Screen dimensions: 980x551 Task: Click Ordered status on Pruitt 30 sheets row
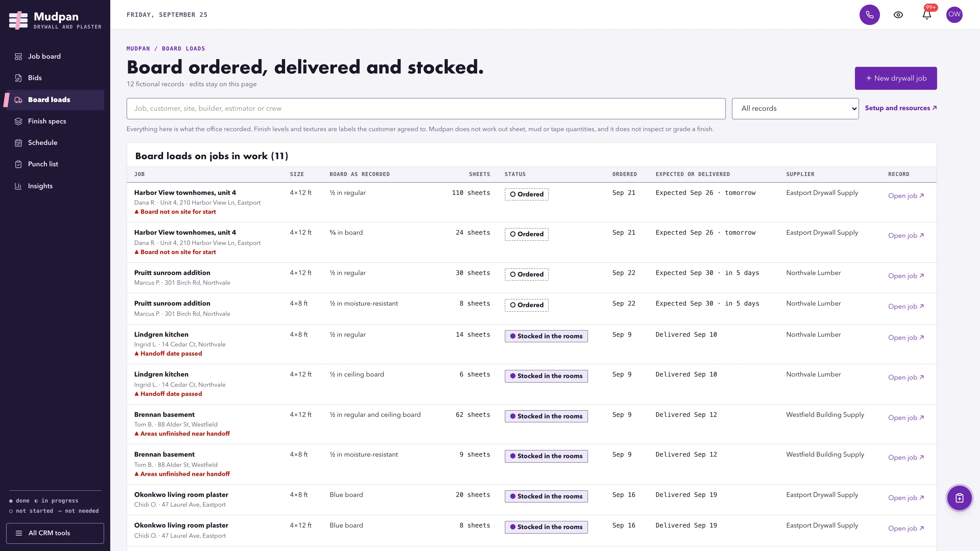[526, 274]
